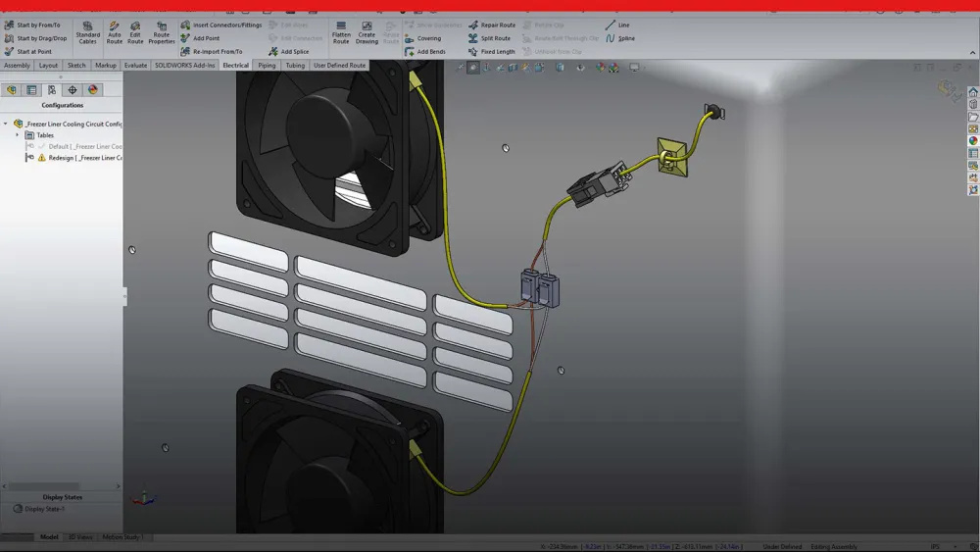This screenshot has height=552, width=980.
Task: Use the Add Point command
Action: coord(200,38)
